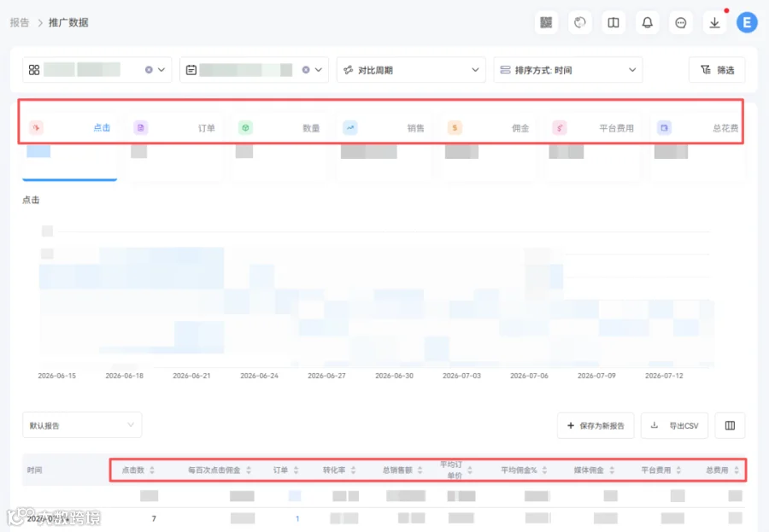Image resolution: width=769 pixels, height=532 pixels.
Task: Click 导出CSV button
Action: (674, 425)
